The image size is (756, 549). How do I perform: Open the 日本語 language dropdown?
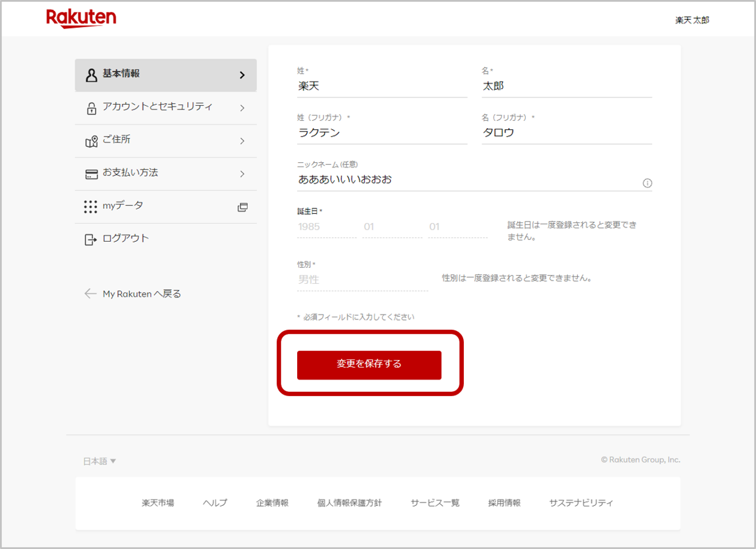tap(99, 461)
